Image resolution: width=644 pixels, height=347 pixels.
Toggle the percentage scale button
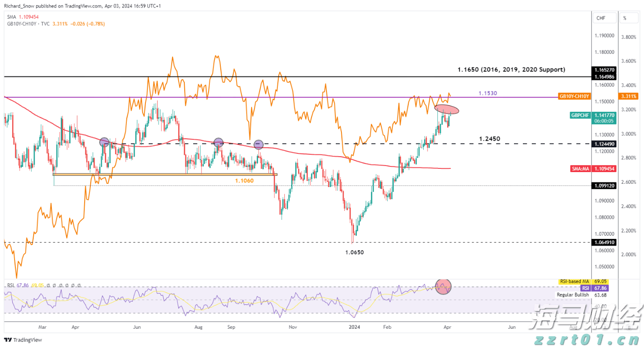coord(629,17)
